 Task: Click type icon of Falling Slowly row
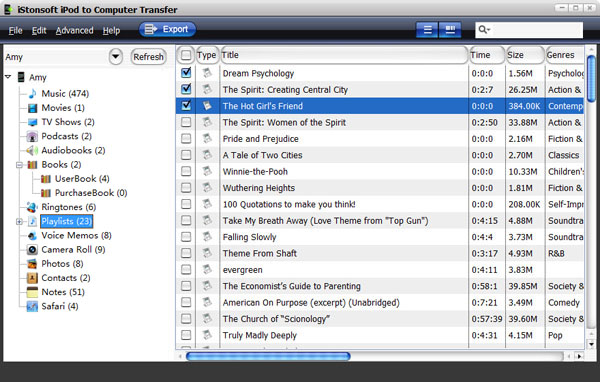click(x=207, y=237)
